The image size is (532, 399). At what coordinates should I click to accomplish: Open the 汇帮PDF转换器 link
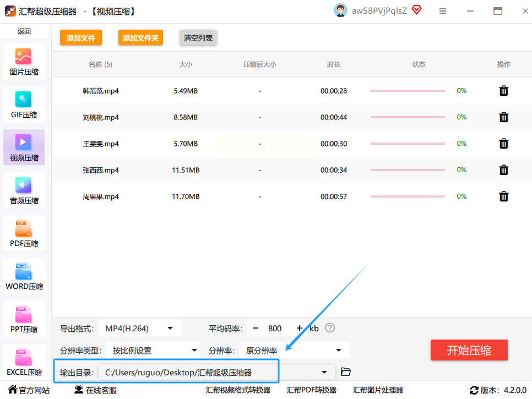[311, 390]
